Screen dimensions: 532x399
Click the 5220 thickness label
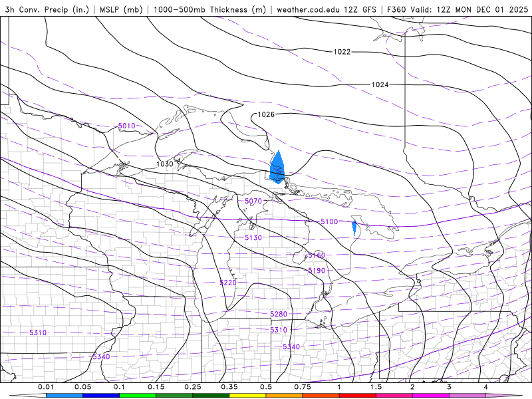228,283
